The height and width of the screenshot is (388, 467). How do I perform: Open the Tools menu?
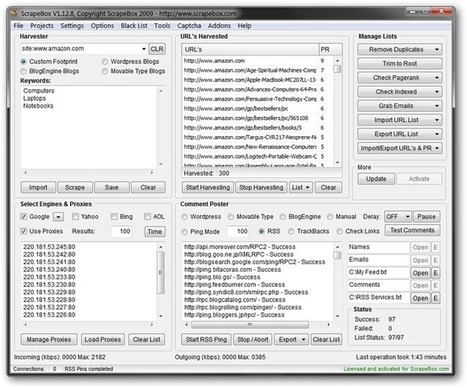[162, 26]
